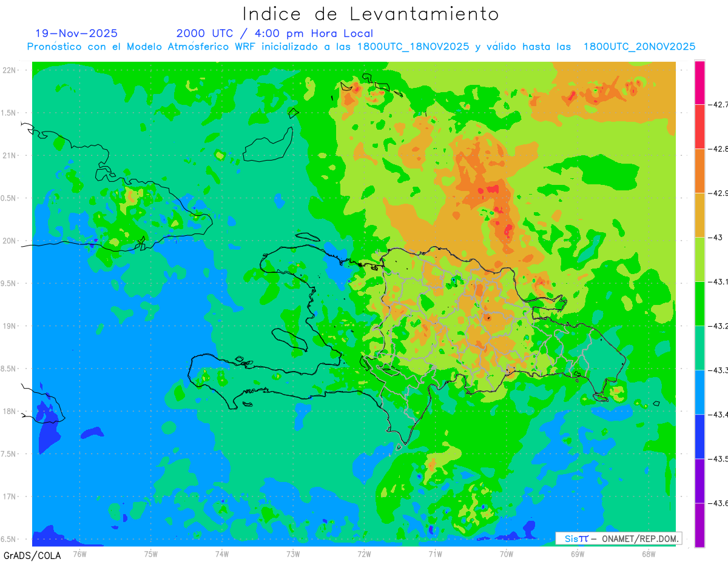Image resolution: width=728 pixels, height=562 pixels.
Task: Click the '76W' longitude label
Action: click(79, 554)
